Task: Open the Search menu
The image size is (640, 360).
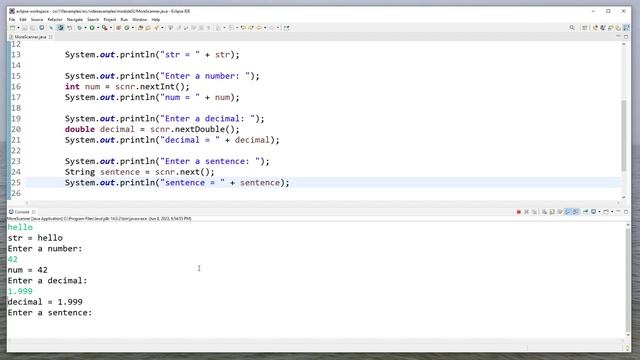Action: (x=93, y=20)
